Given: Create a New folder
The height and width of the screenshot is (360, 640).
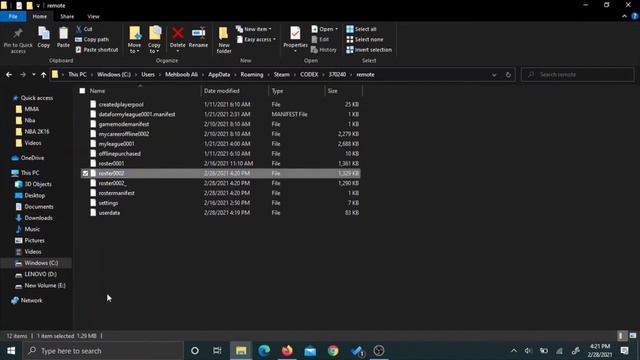Looking at the screenshot, I should (224, 40).
